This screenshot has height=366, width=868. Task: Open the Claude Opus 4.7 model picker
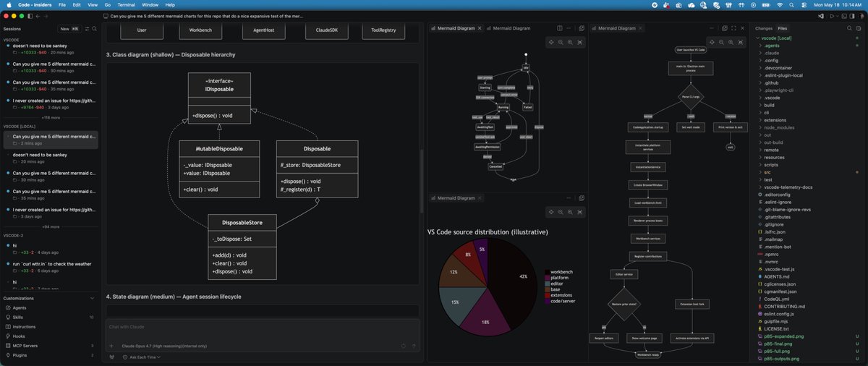point(164,346)
